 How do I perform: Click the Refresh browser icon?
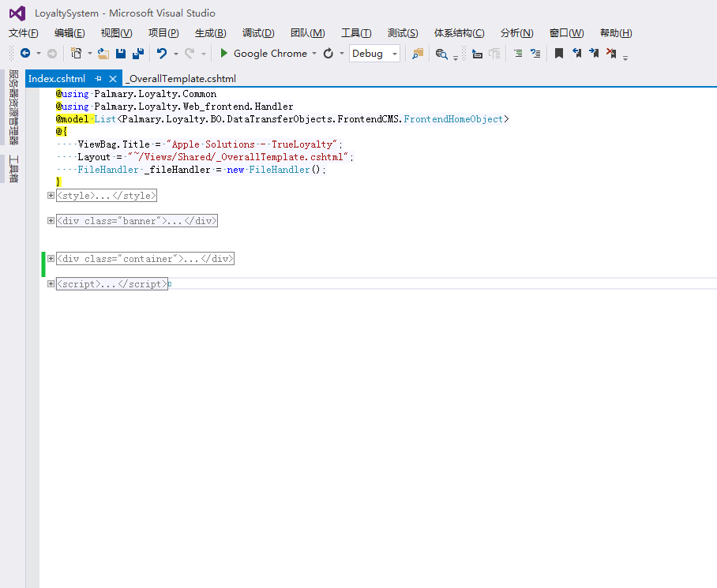click(328, 54)
